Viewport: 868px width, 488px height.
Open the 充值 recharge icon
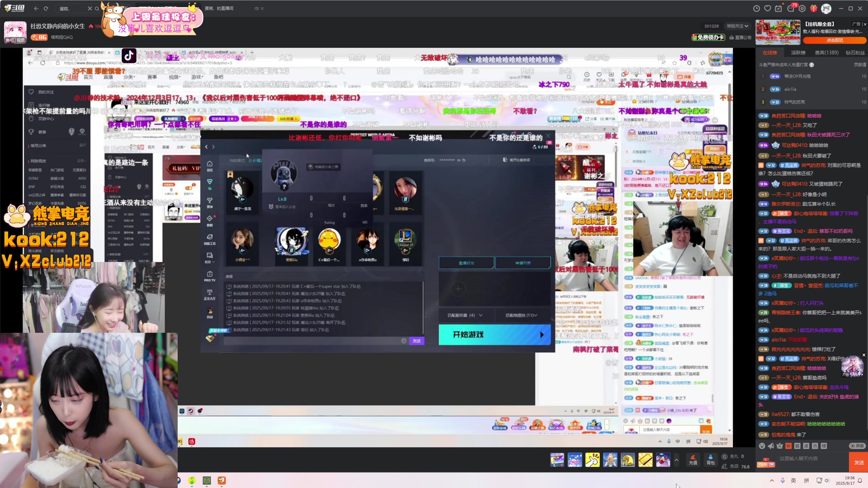(693, 460)
